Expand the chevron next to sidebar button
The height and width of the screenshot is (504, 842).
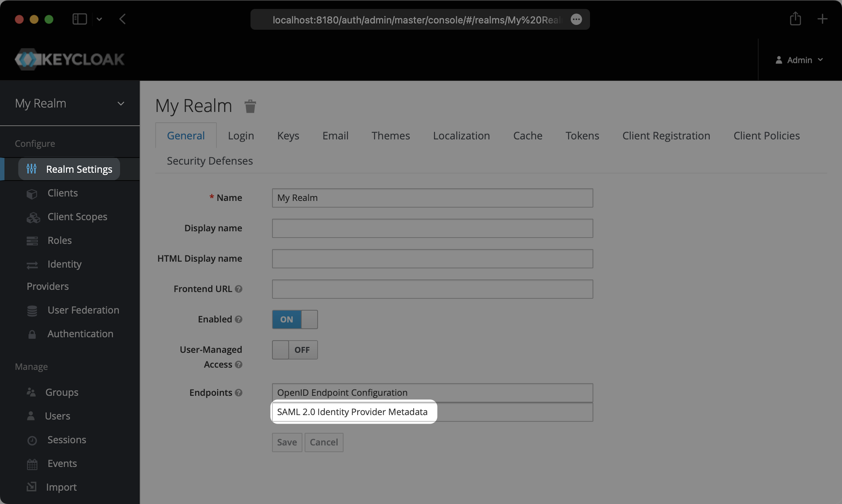pyautogui.click(x=99, y=19)
